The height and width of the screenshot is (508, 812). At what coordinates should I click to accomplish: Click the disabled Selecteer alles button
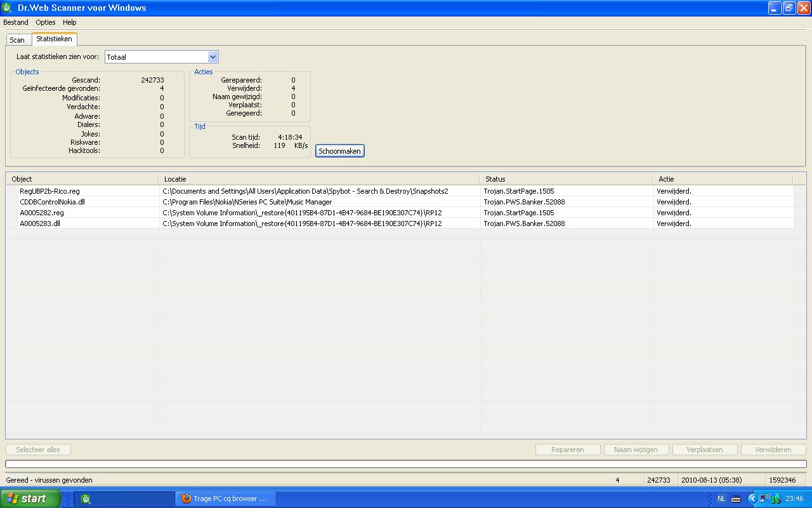[38, 450]
